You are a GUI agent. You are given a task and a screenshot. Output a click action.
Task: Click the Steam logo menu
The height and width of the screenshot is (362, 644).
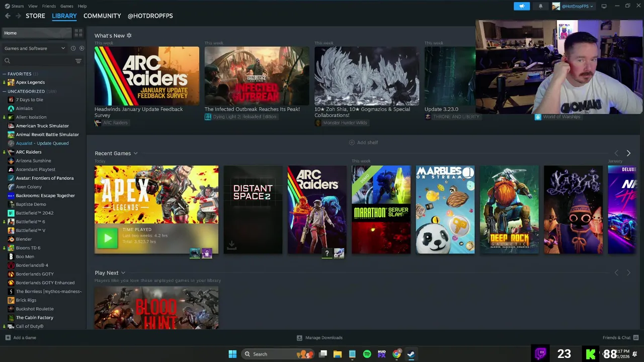tap(14, 6)
